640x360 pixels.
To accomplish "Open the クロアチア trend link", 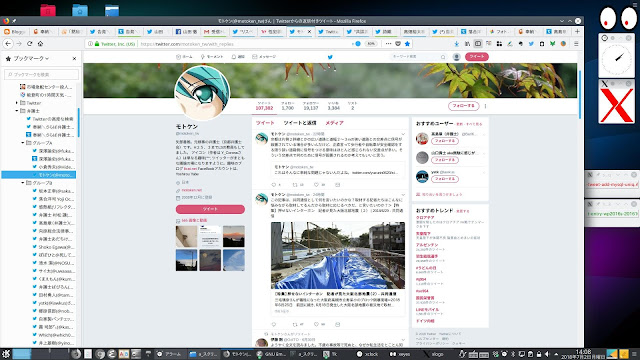I will 425,218.
